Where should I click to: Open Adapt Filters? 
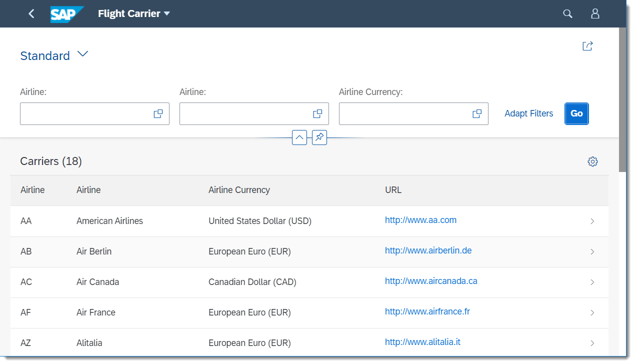click(528, 113)
